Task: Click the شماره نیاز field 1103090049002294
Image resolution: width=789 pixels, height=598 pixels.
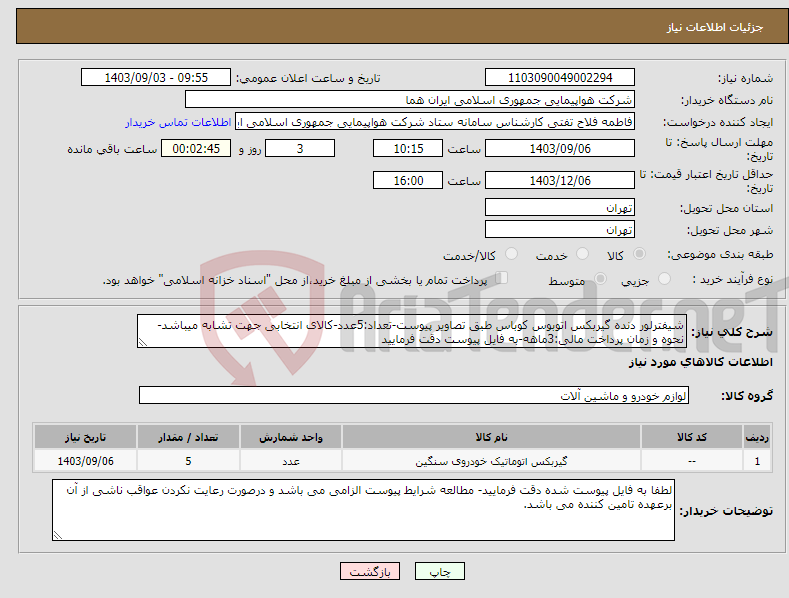Action: [x=560, y=78]
